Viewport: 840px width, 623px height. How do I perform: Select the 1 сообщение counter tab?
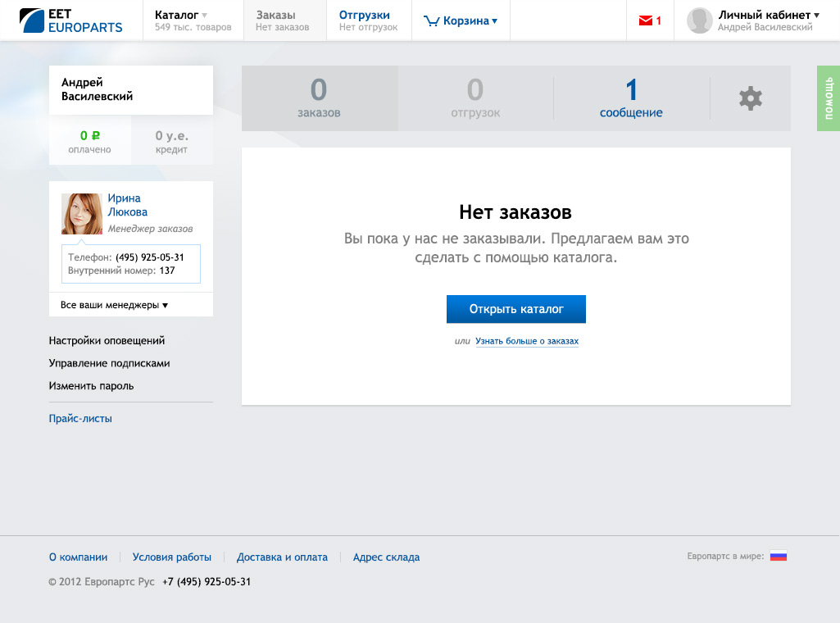point(631,98)
